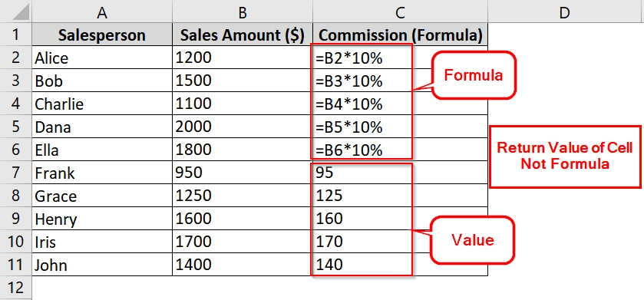Viewport: 644px width, 300px height.
Task: Select Iris's sales amount 1700
Action: (243, 242)
